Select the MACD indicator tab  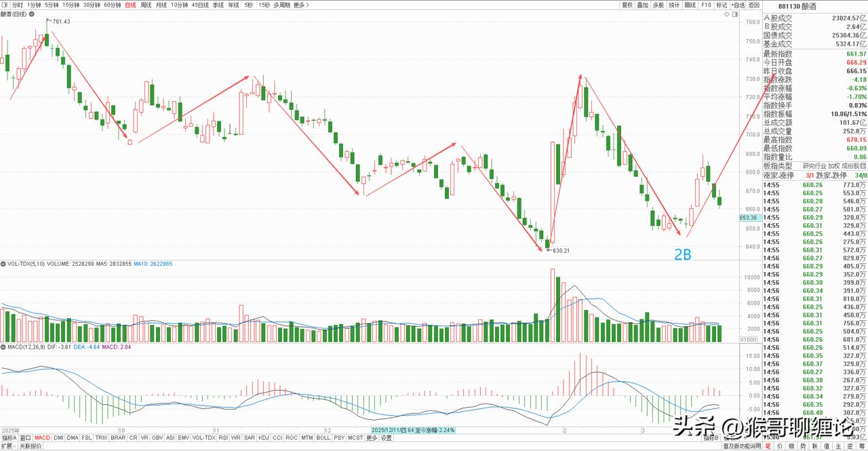[x=42, y=437]
